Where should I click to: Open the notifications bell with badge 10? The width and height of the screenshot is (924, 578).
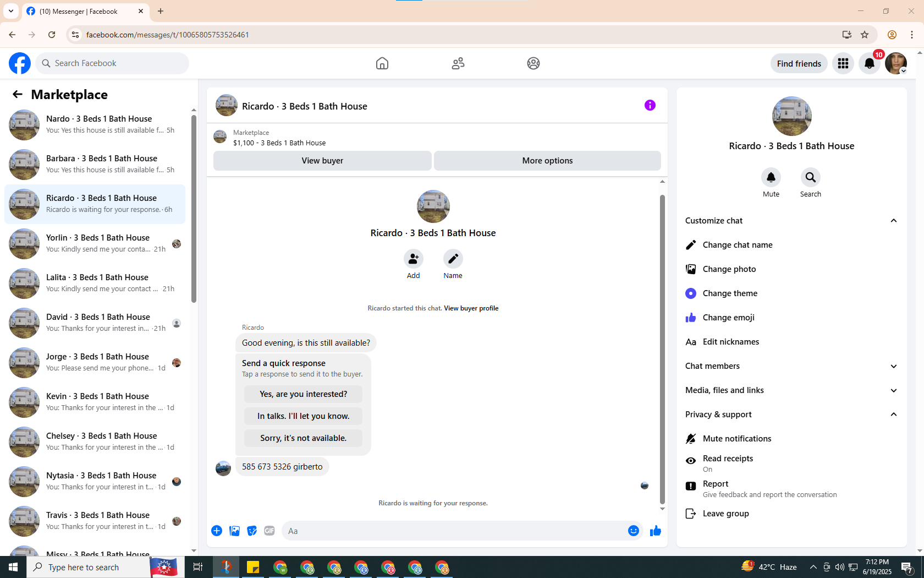click(x=870, y=63)
